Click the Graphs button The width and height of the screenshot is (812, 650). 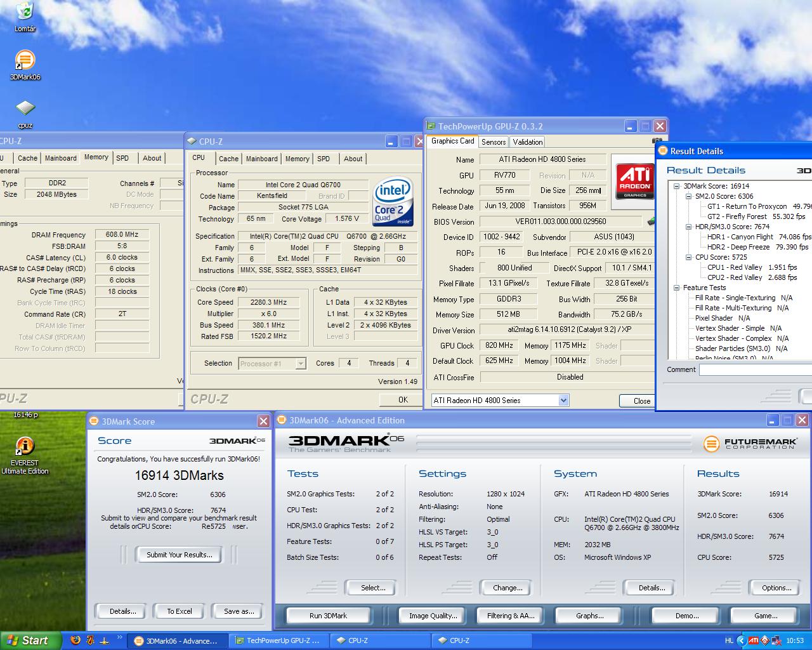[x=589, y=616]
